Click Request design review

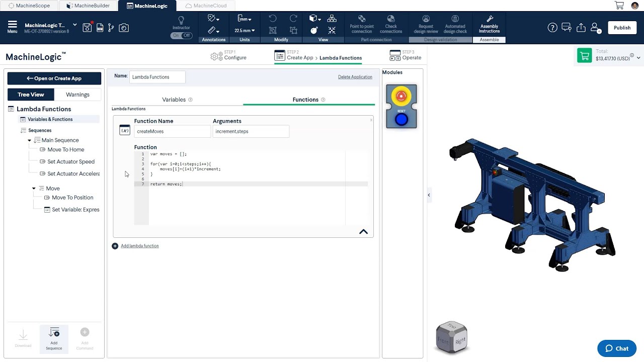coord(426,24)
